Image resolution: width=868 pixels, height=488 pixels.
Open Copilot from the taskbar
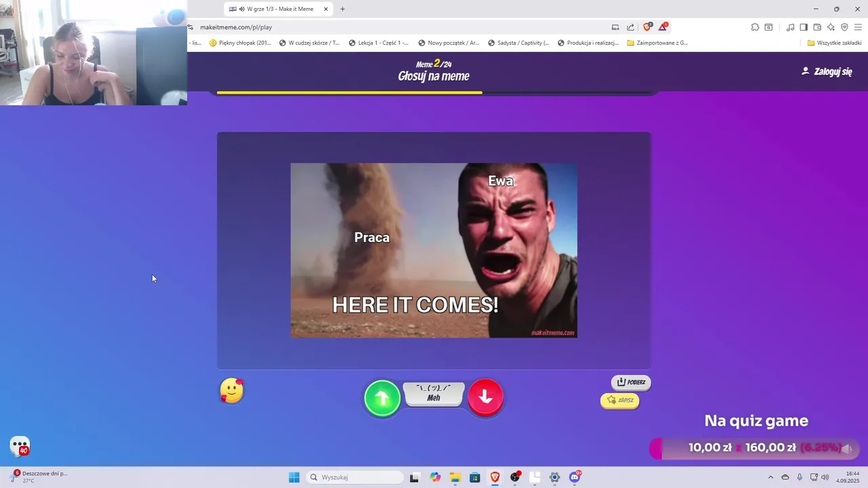pyautogui.click(x=435, y=477)
